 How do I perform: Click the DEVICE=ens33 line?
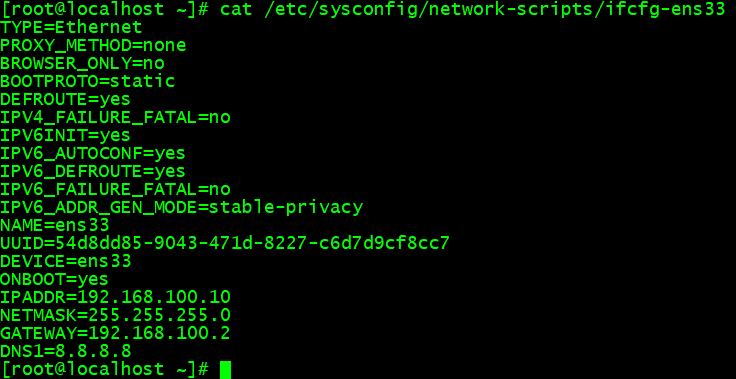click(66, 261)
